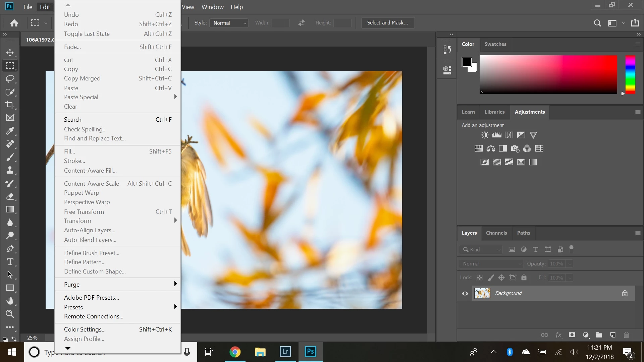This screenshot has height=362, width=644.
Task: Hide the Background layer with eye icon
Action: (465, 293)
